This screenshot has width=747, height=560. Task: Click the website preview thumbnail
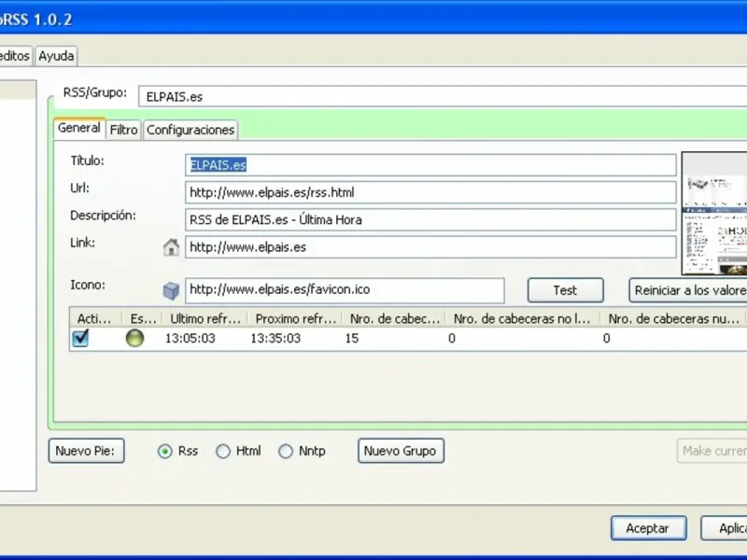coord(714,214)
